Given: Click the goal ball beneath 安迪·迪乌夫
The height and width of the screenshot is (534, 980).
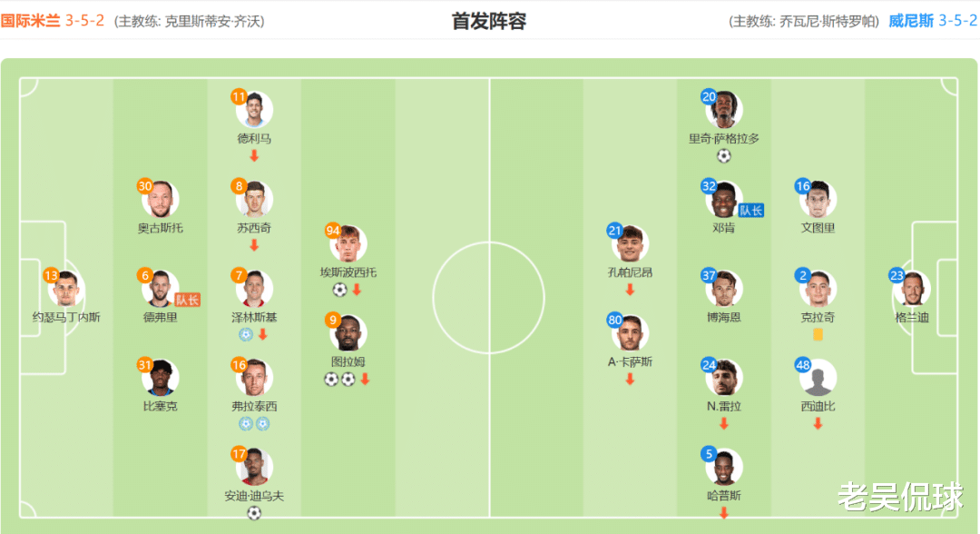Looking at the screenshot, I should coord(254,513).
